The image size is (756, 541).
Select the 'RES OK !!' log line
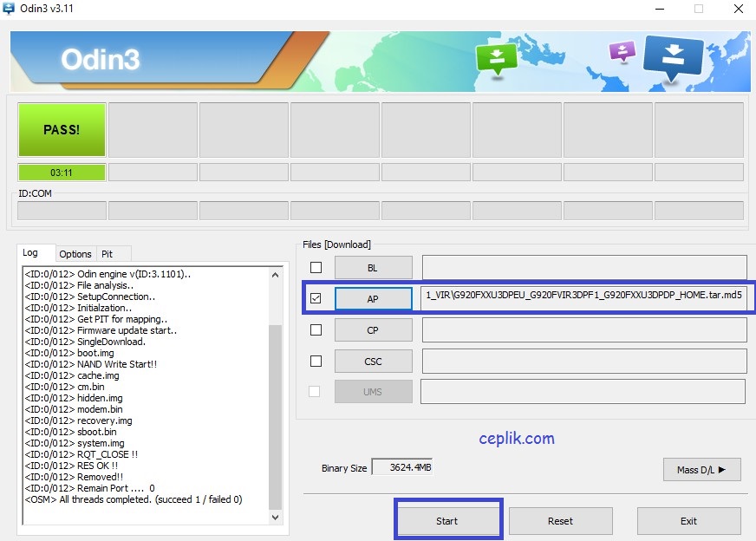coord(71,466)
